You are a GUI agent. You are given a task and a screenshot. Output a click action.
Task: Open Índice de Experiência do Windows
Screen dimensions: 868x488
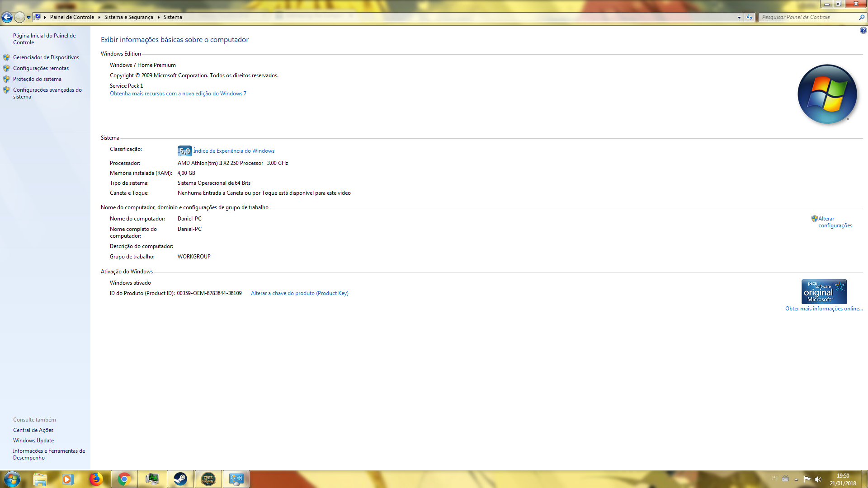pyautogui.click(x=234, y=151)
